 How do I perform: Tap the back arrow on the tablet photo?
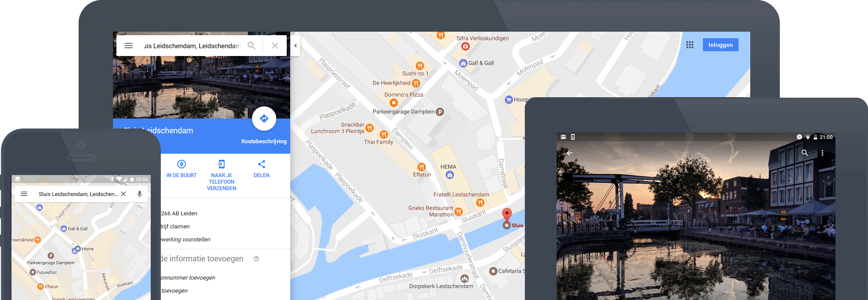[x=570, y=153]
